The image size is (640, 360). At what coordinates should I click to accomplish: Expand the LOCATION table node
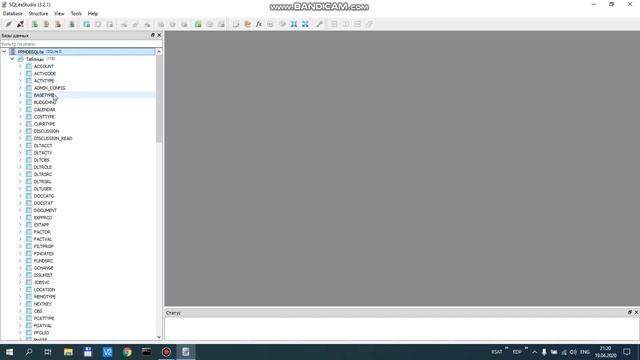point(20,289)
